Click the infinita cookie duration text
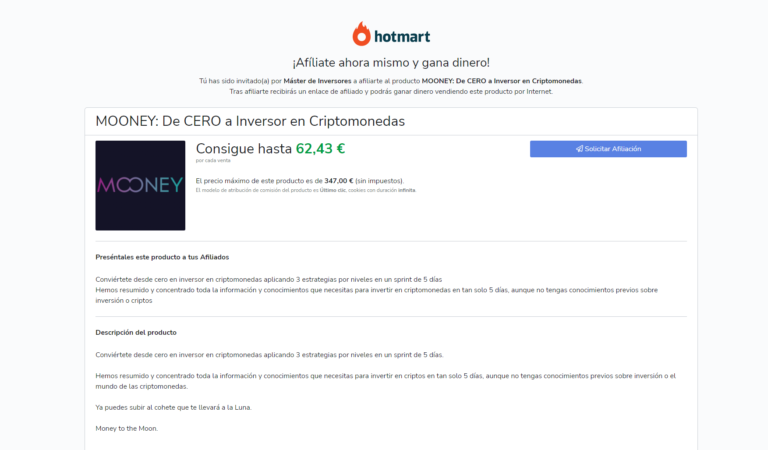 407,190
